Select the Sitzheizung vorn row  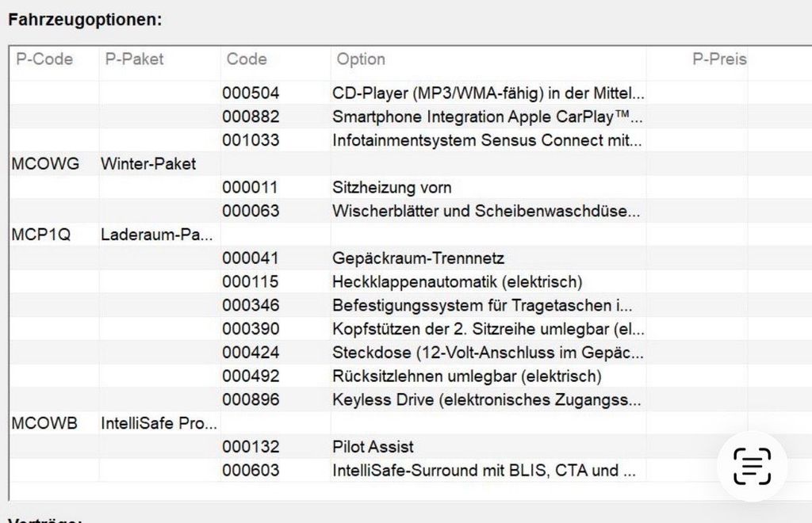(x=410, y=187)
